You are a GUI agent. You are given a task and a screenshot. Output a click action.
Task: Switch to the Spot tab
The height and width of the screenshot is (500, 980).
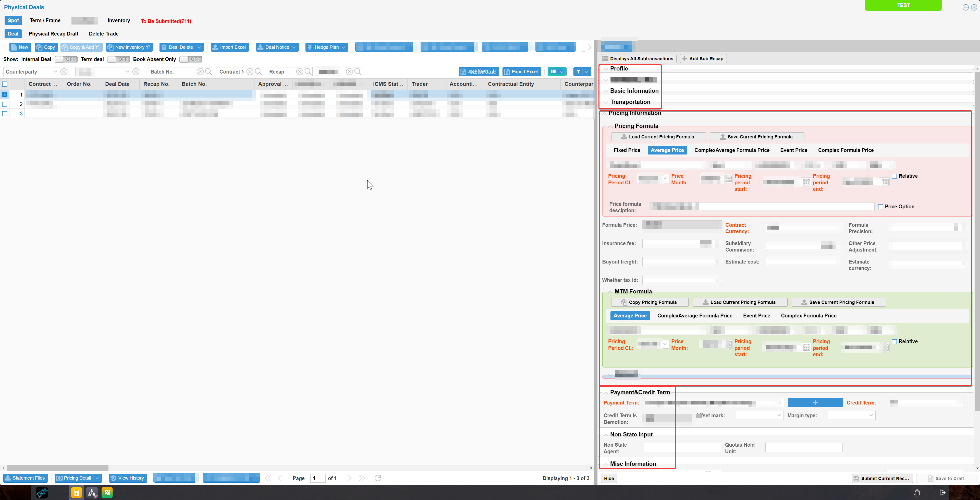click(x=13, y=21)
